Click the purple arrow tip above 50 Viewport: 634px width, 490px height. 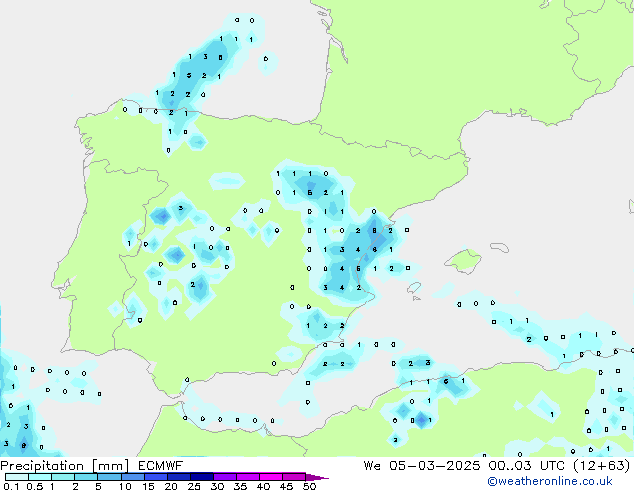(317, 478)
